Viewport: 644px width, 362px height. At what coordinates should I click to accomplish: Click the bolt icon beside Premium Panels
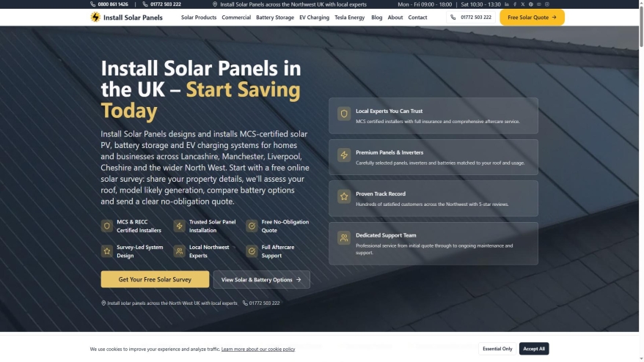pos(344,155)
